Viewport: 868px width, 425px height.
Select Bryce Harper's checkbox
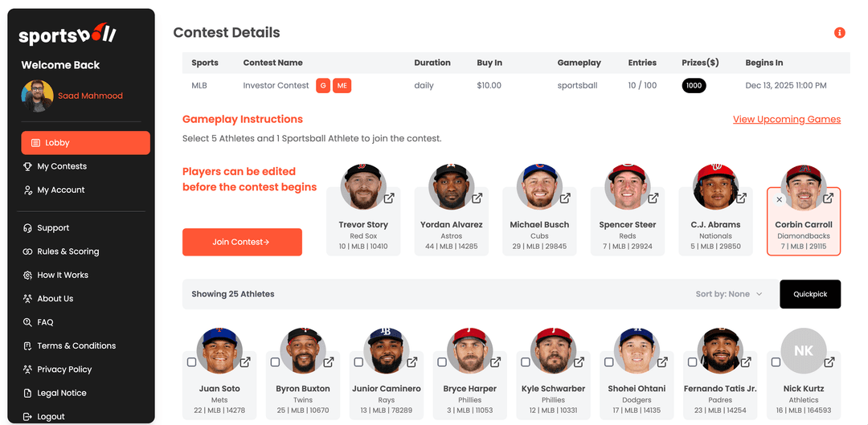coord(442,362)
